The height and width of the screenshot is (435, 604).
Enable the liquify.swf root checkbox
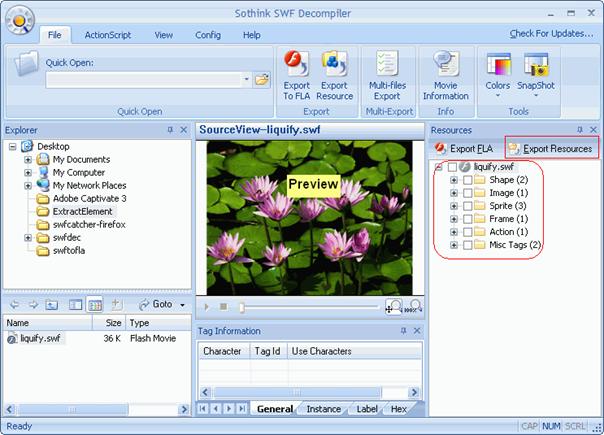(453, 167)
